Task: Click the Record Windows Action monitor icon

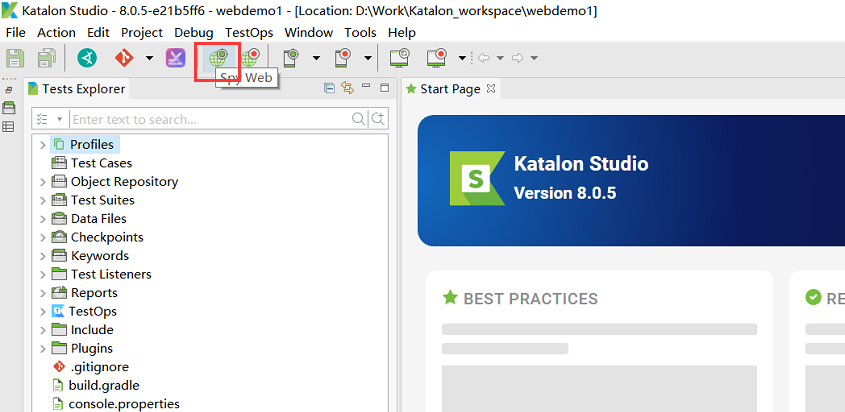Action: tap(436, 58)
